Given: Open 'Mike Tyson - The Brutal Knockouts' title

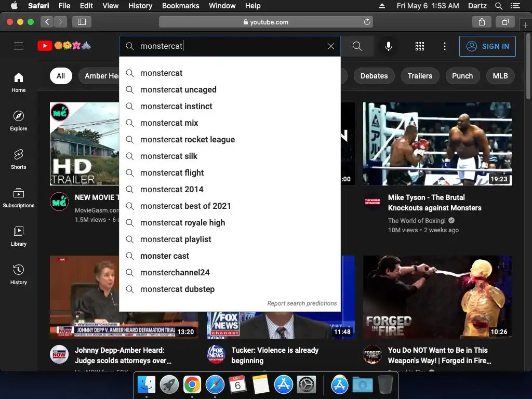Looking at the screenshot, I should tap(435, 203).
